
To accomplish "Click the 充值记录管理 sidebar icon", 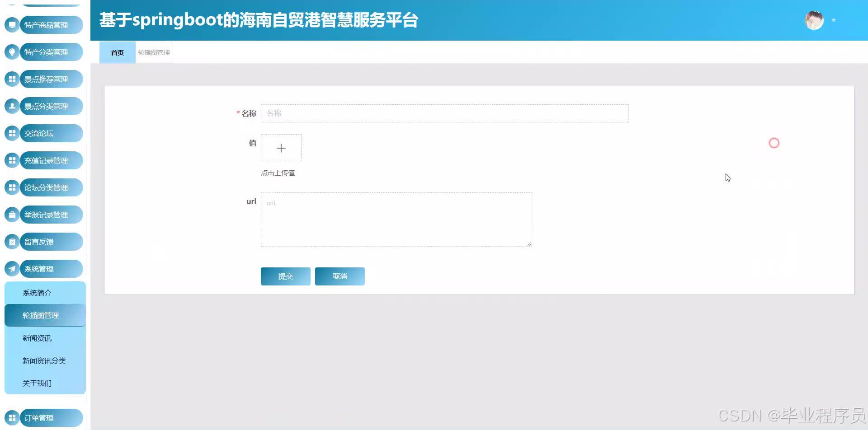I will tap(12, 160).
